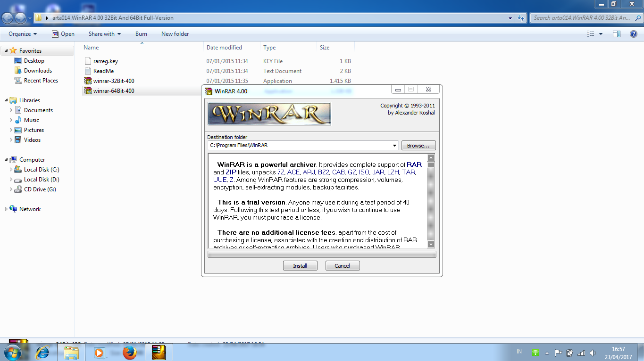Screen dimensions: 644x361
Task: Open the Destination folder dropdown
Action: click(394, 146)
